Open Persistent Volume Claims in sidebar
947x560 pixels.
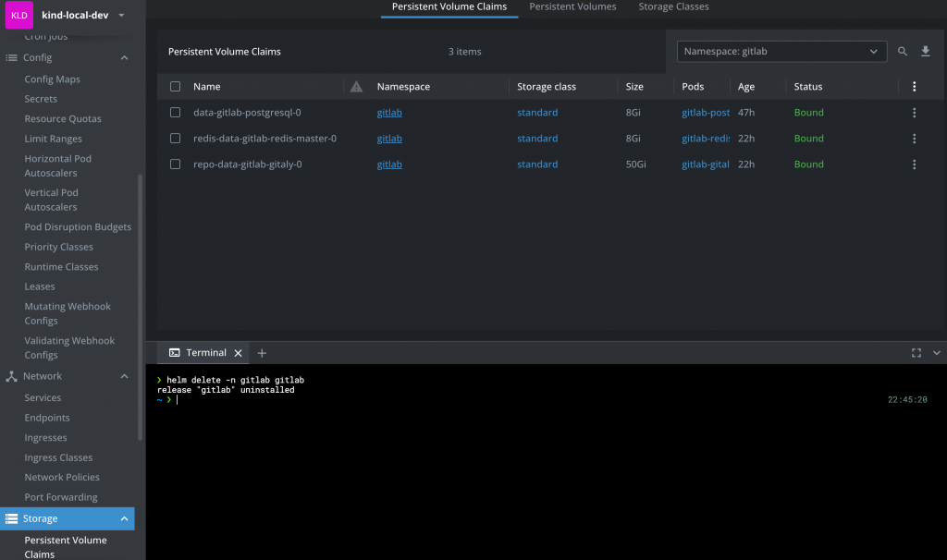point(66,547)
